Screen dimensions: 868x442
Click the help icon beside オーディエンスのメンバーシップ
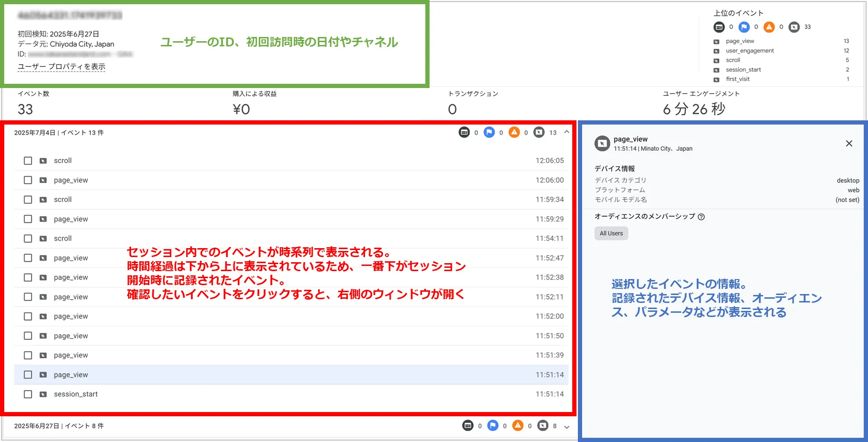click(x=701, y=216)
